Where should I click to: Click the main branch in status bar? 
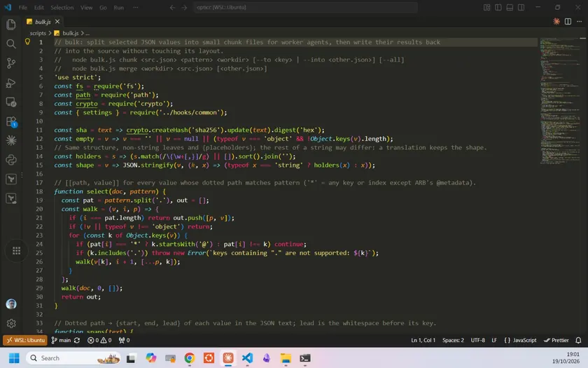(x=61, y=340)
